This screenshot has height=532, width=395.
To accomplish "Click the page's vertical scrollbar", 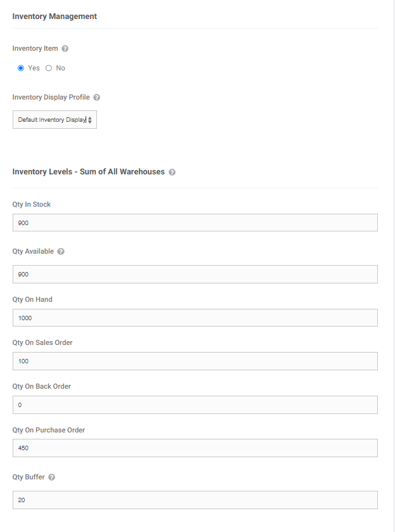I will [x=394, y=266].
